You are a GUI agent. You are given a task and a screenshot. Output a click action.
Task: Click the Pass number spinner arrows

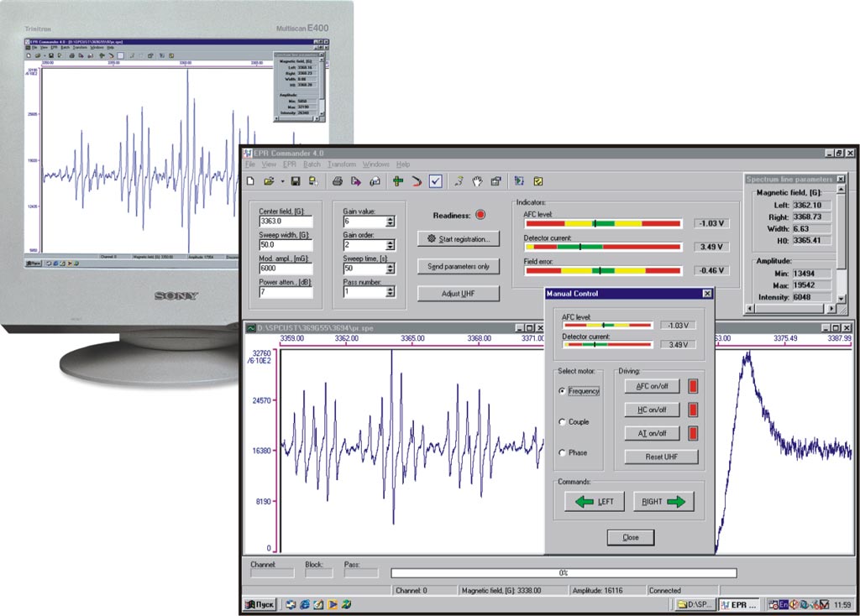click(390, 292)
